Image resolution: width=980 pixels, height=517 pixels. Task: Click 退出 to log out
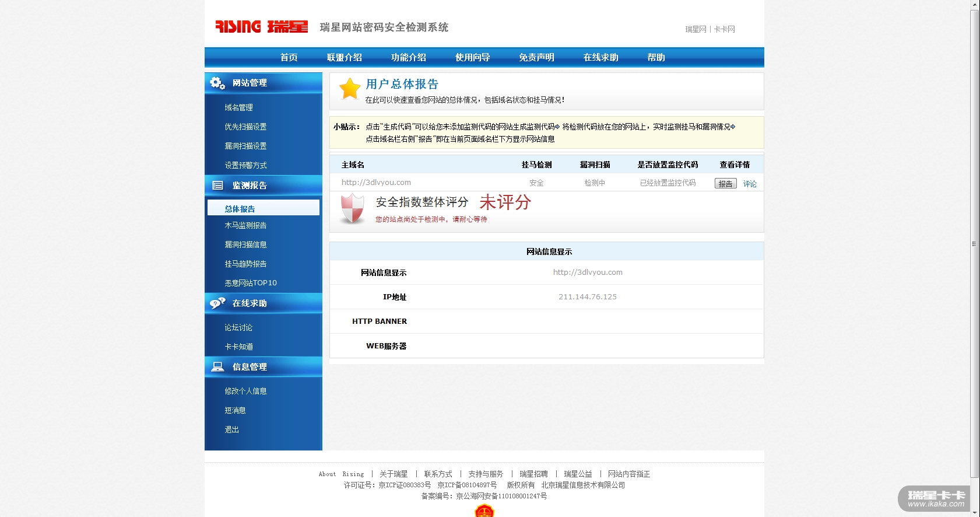click(232, 429)
